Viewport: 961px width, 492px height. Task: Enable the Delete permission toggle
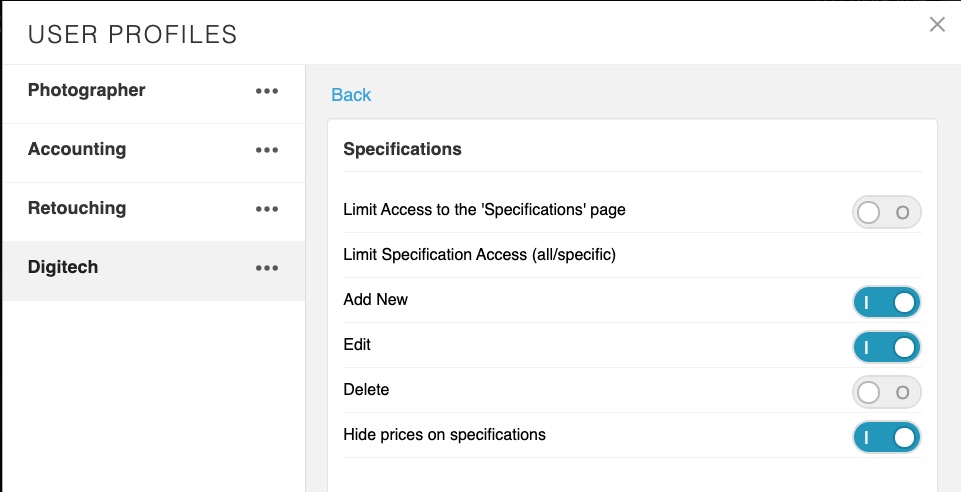886,392
